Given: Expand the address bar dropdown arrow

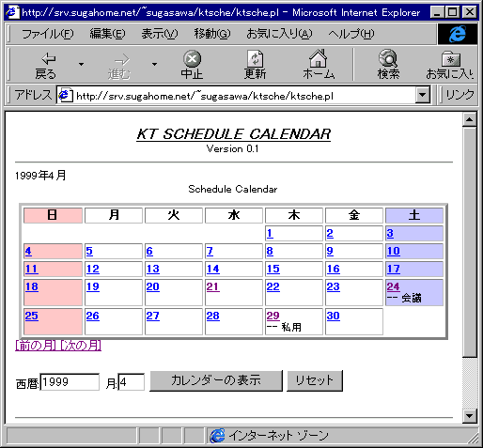Looking at the screenshot, I should (423, 95).
